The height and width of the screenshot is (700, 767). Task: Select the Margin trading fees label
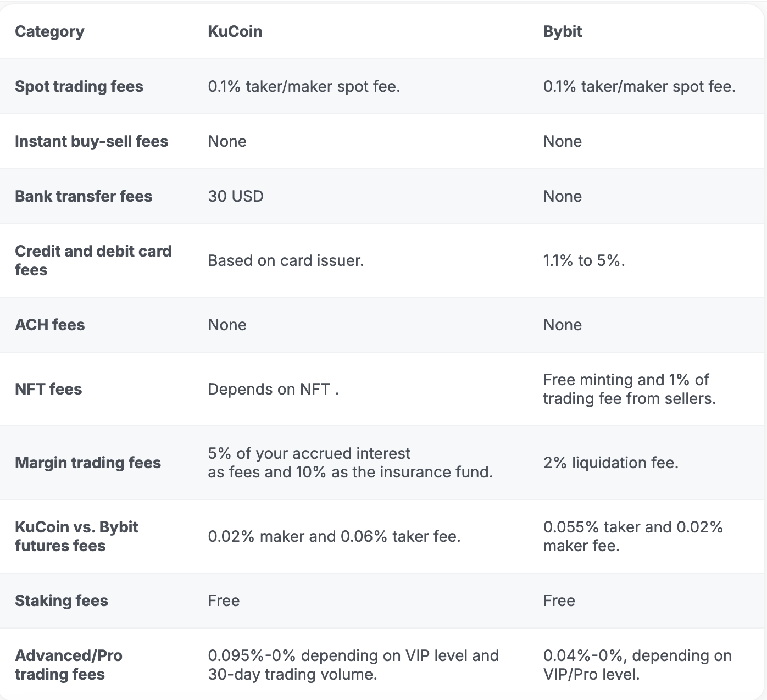88,463
